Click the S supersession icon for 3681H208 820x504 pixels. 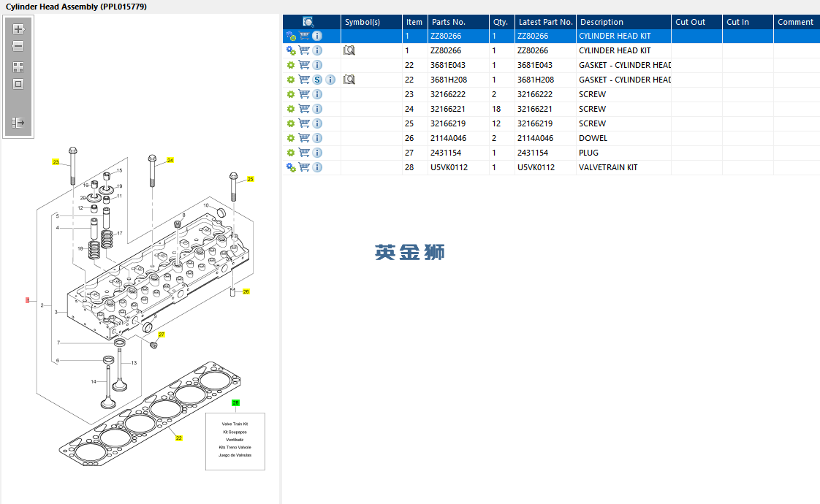pyautogui.click(x=317, y=80)
